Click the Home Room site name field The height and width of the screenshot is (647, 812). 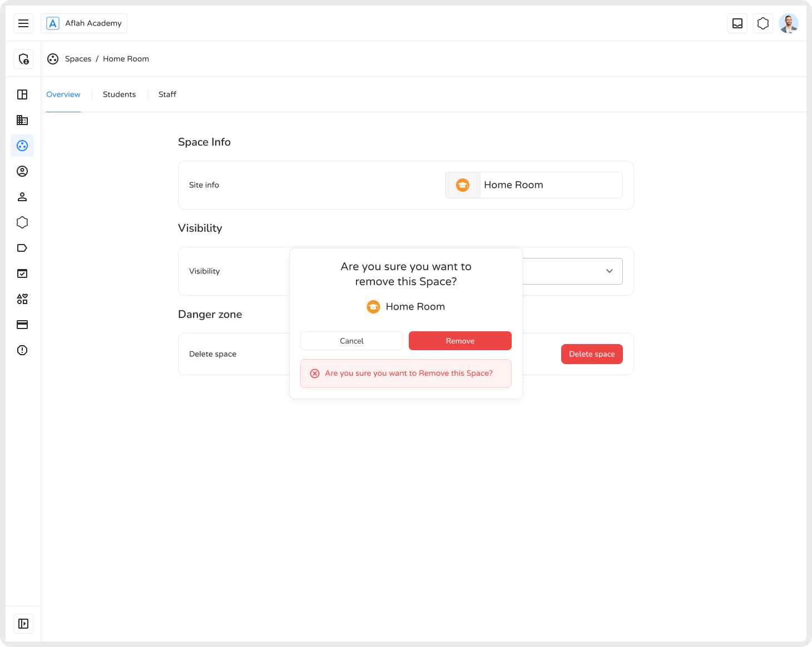coord(550,185)
